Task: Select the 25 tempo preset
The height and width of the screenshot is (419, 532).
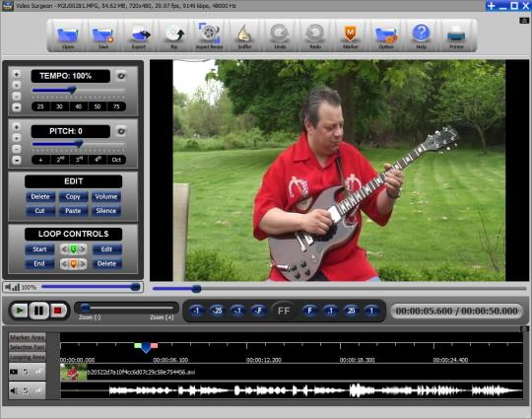Action: (x=40, y=106)
